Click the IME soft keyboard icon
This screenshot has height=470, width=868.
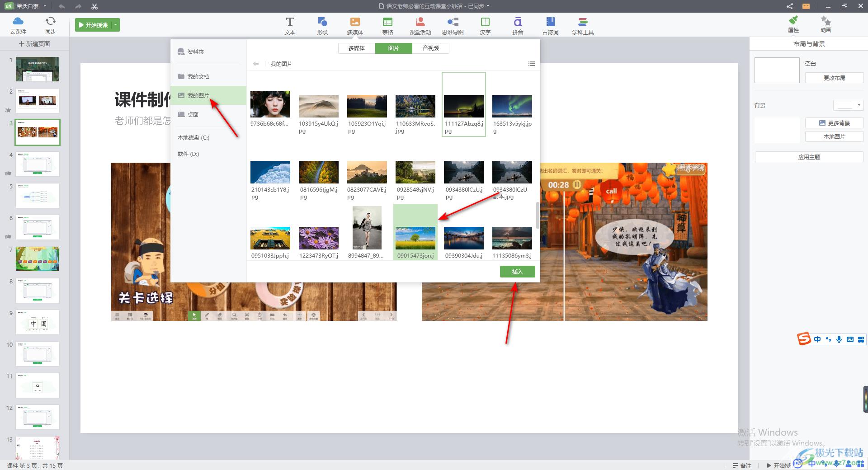(850, 339)
